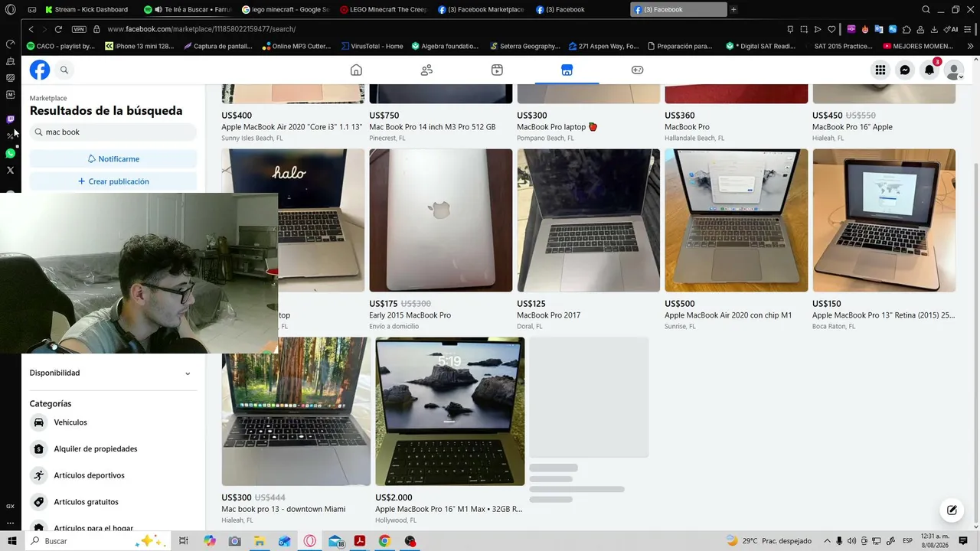Open the Early 2015 MacBook Pro listing photo

coord(441,220)
